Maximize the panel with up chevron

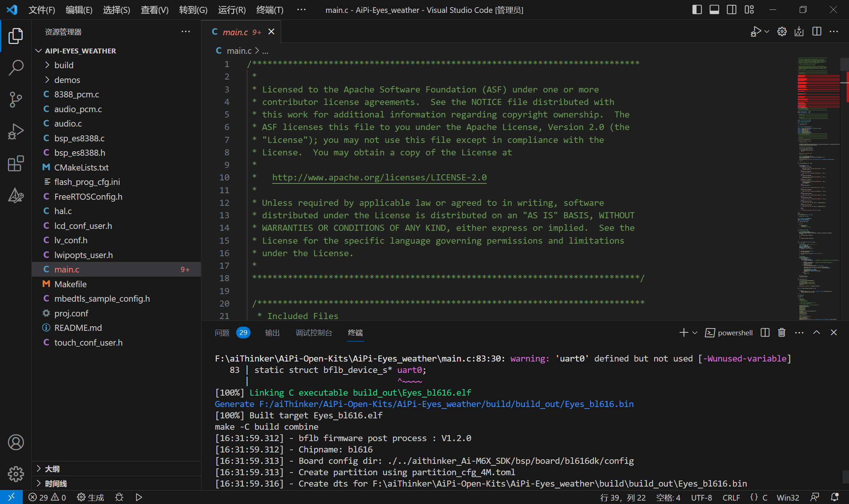click(x=817, y=332)
